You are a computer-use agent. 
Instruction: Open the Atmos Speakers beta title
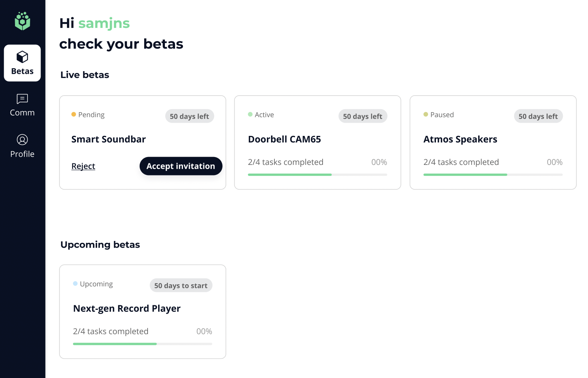460,139
